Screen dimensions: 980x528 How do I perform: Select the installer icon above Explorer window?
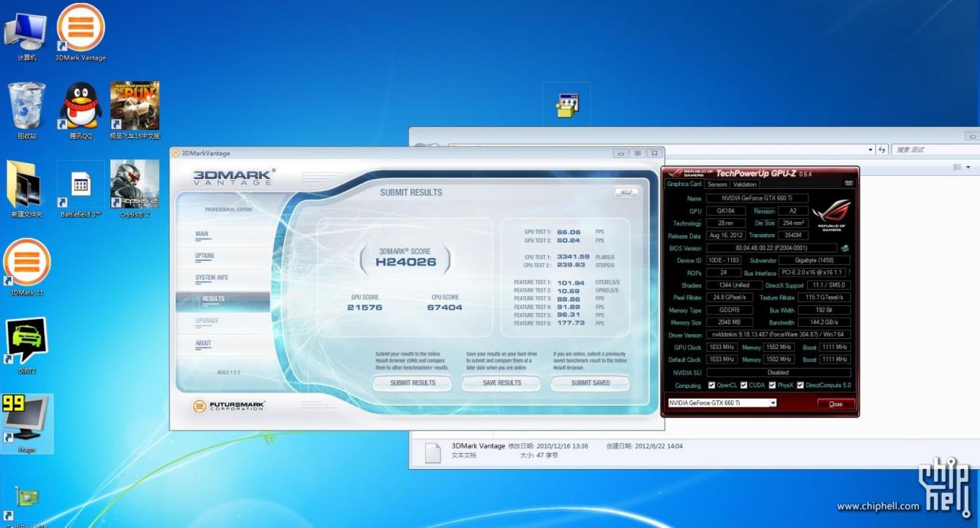click(567, 105)
